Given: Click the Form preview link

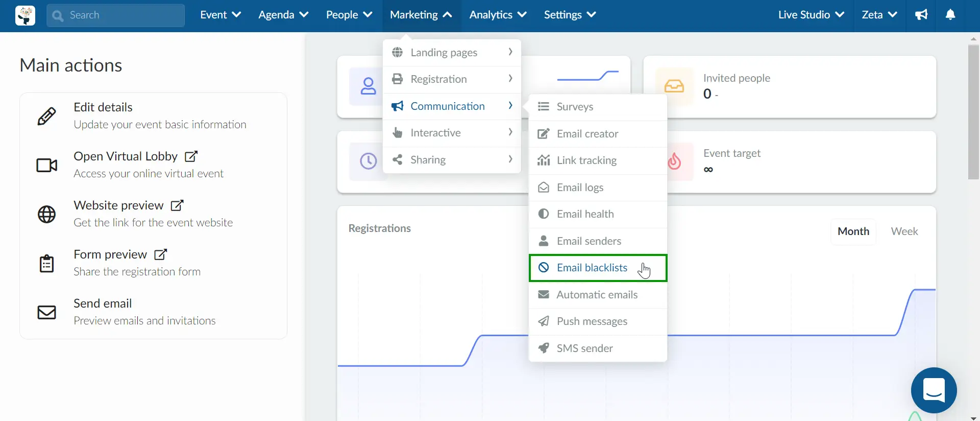Looking at the screenshot, I should (110, 254).
